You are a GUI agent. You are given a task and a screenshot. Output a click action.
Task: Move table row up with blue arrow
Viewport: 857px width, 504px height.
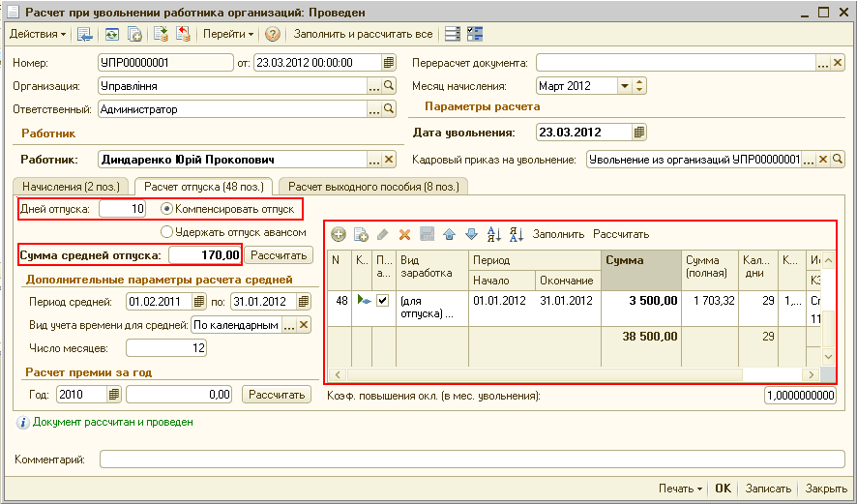[449, 234]
